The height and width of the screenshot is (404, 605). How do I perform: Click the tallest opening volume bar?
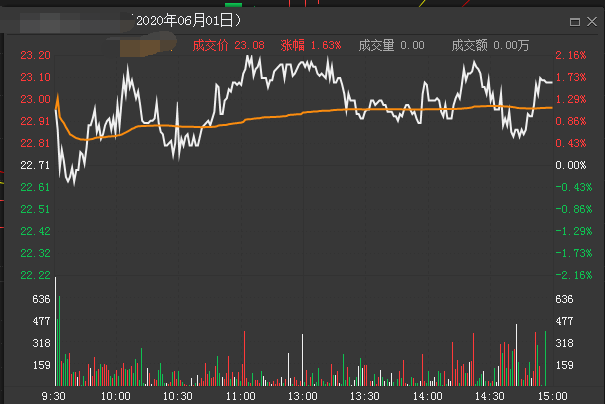(56, 330)
